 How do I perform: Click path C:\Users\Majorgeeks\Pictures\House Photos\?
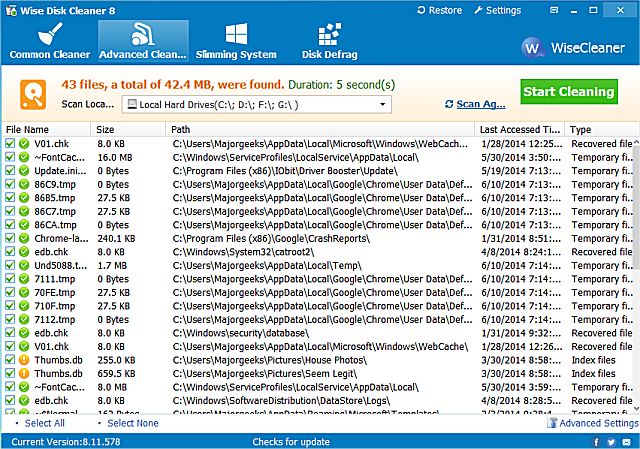click(x=269, y=360)
